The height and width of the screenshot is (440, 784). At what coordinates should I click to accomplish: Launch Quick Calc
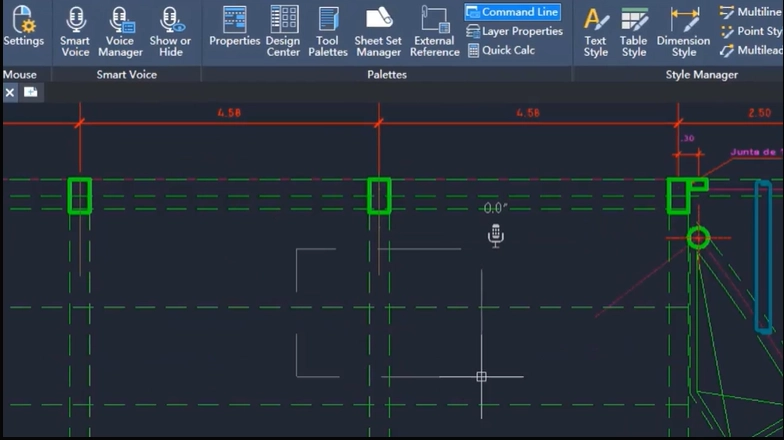[x=502, y=50]
